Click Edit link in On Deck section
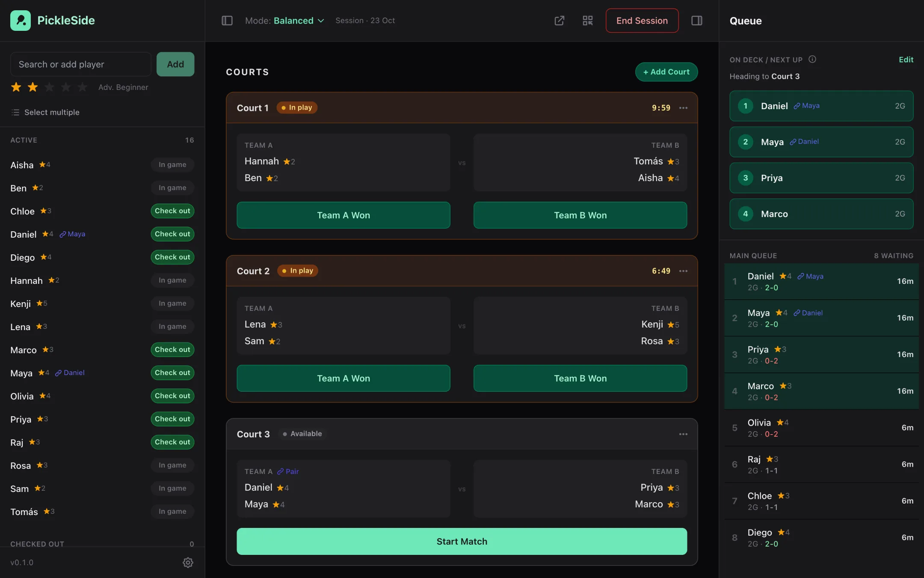 point(906,60)
